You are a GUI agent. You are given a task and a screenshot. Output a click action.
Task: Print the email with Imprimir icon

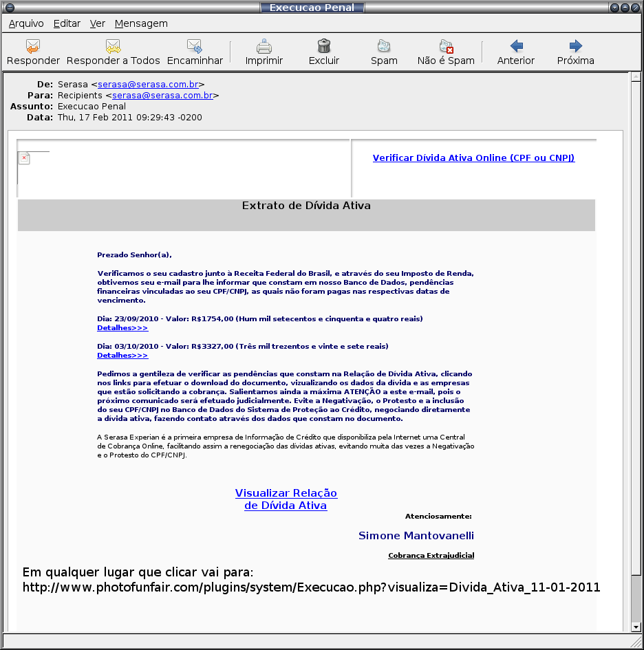264,46
